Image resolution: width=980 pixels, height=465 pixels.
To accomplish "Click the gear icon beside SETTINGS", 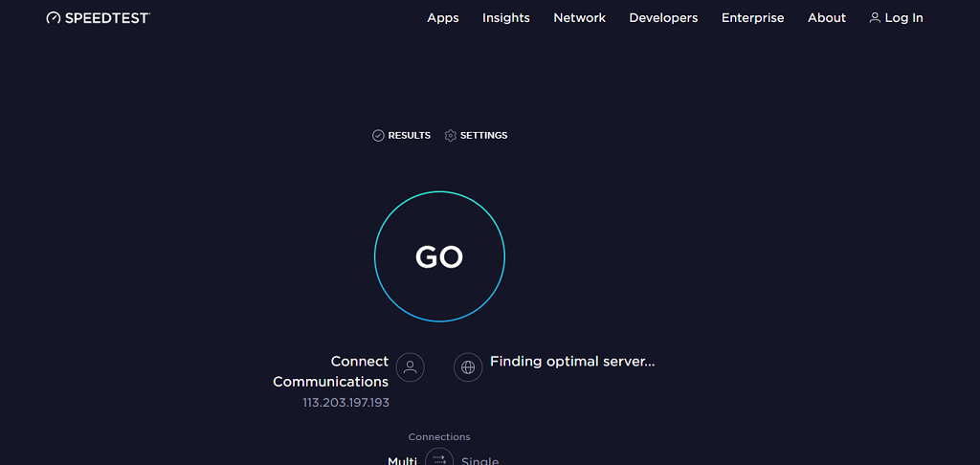I will [451, 136].
